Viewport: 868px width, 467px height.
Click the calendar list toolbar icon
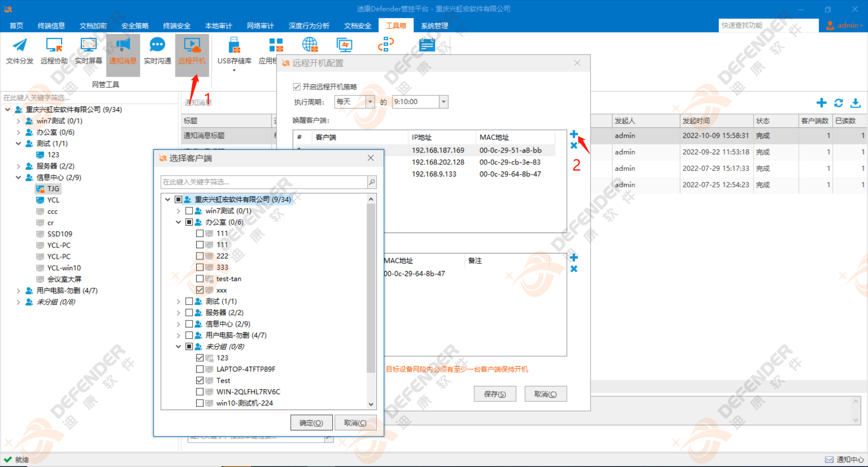(x=427, y=45)
